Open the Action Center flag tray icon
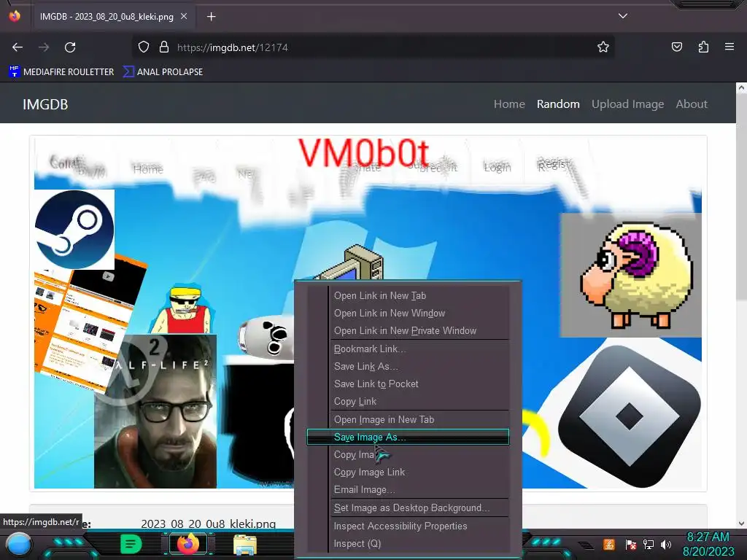This screenshot has width=747, height=560. click(630, 544)
